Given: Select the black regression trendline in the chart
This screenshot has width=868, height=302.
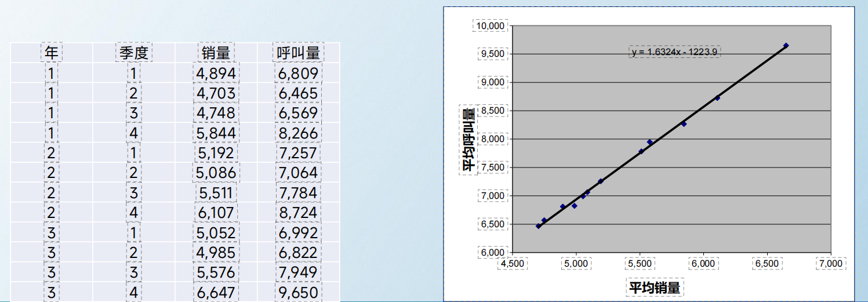Looking at the screenshot, I should 661,137.
